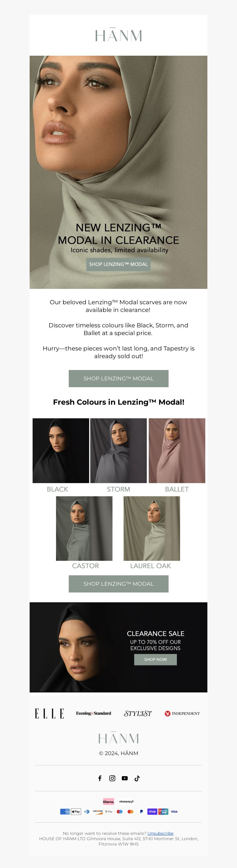
Task: Open the TikTok social icon
Action: pos(137,778)
